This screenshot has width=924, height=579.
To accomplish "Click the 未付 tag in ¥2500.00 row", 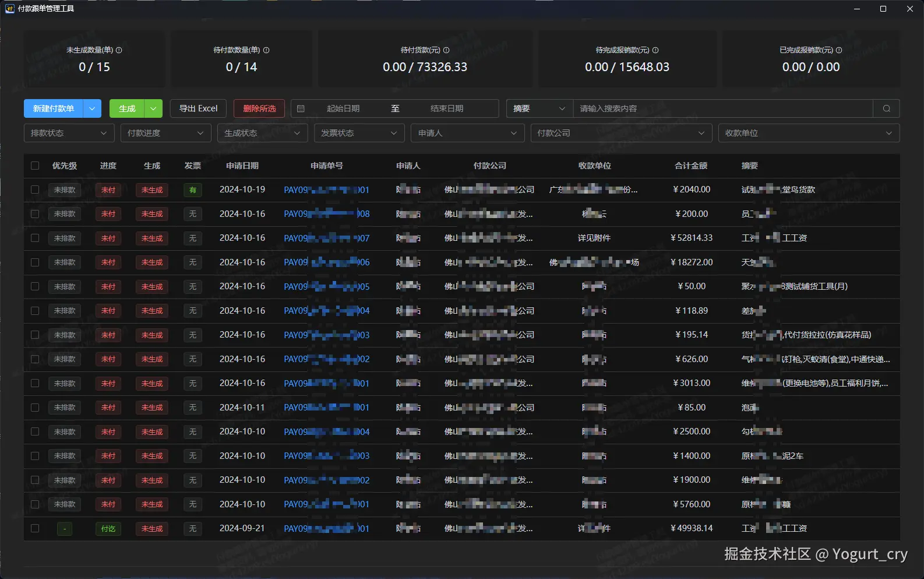I will (x=108, y=432).
